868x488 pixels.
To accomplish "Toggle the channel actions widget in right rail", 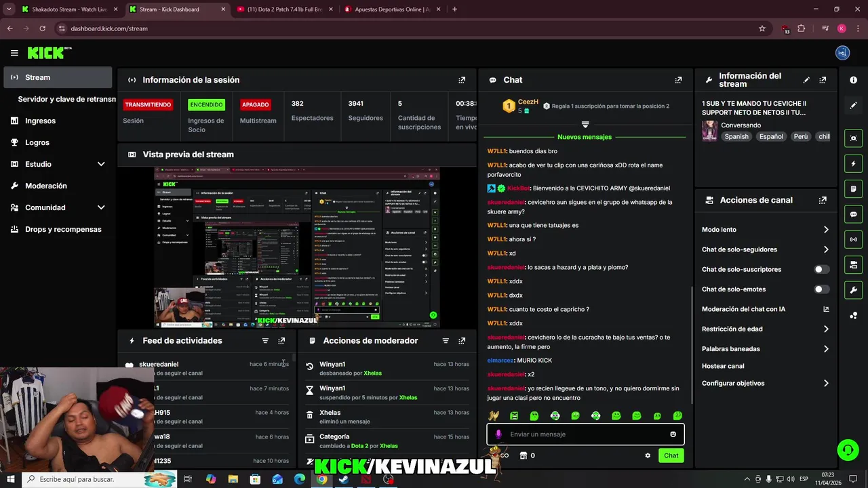I will coord(853,264).
